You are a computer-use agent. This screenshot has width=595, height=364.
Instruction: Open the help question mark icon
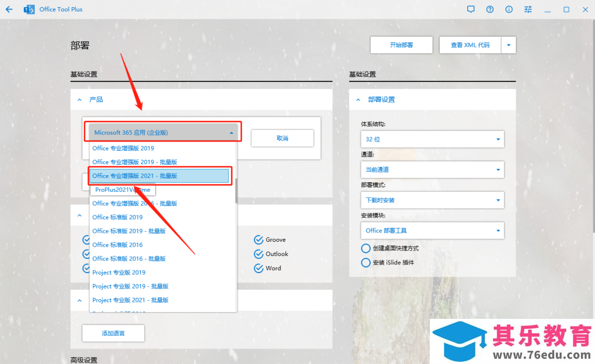490,9
